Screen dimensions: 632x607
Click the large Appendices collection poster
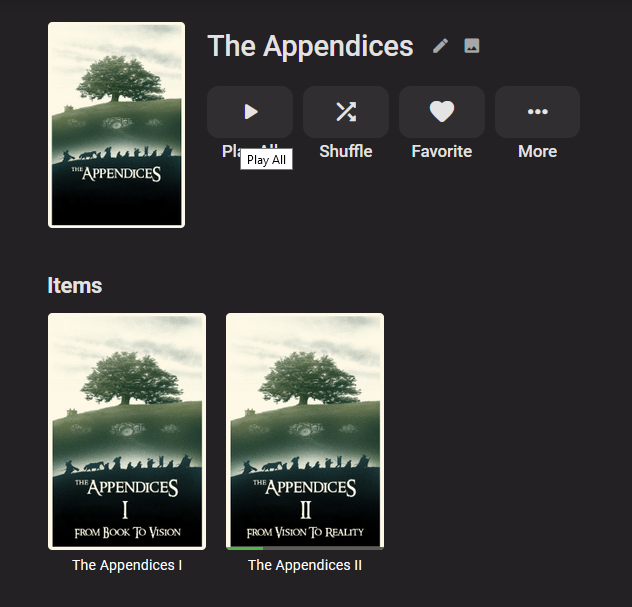point(116,125)
